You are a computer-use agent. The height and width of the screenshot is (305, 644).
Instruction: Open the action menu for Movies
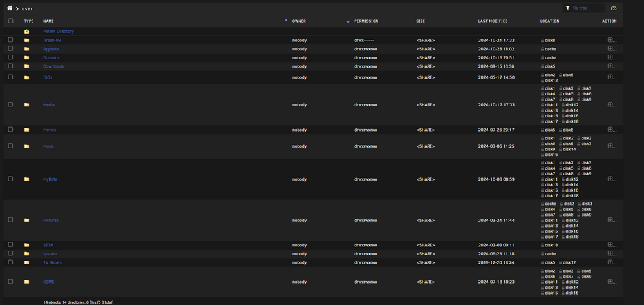click(612, 130)
